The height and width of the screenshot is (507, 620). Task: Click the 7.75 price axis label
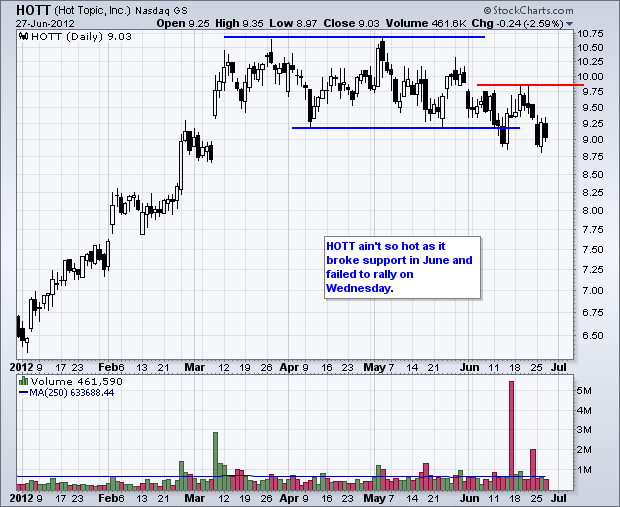[593, 230]
